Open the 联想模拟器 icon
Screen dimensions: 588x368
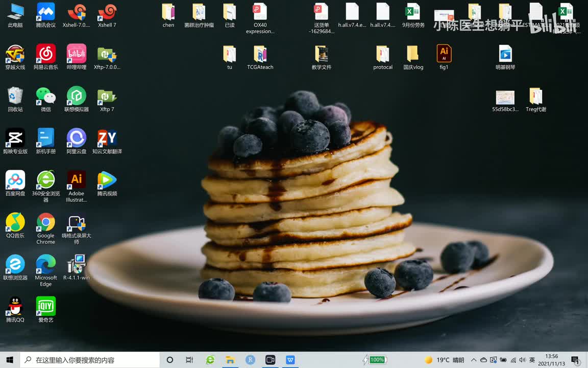(x=77, y=100)
